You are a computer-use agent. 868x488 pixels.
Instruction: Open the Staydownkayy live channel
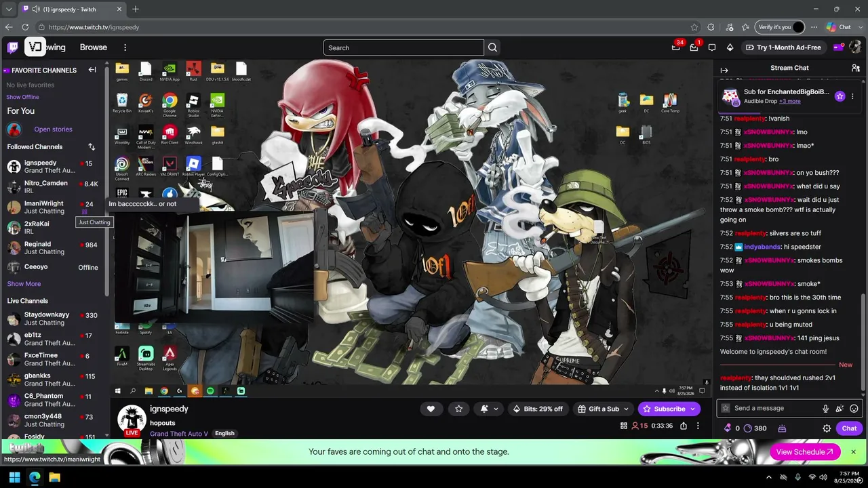(x=53, y=319)
